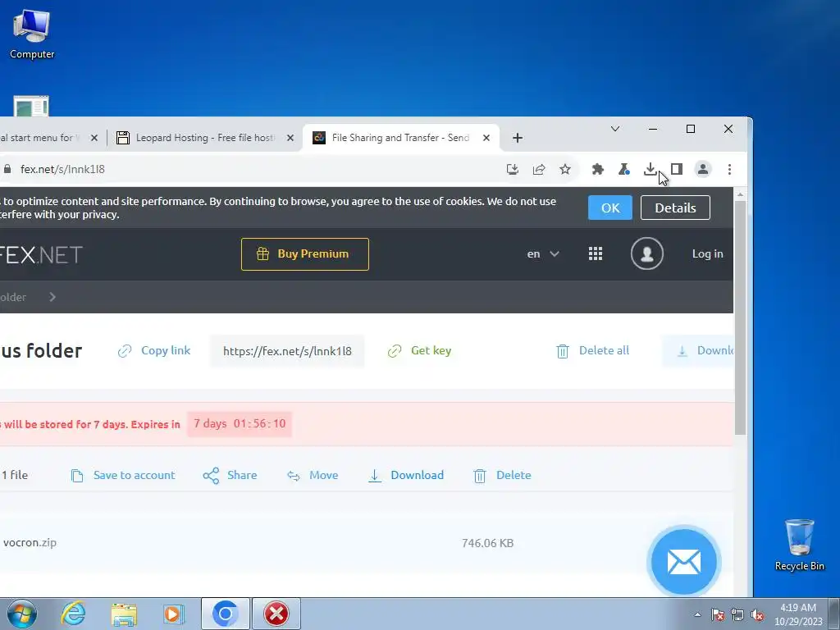Click the share URL field fex.net/s/lnnk1l8

pos(287,351)
